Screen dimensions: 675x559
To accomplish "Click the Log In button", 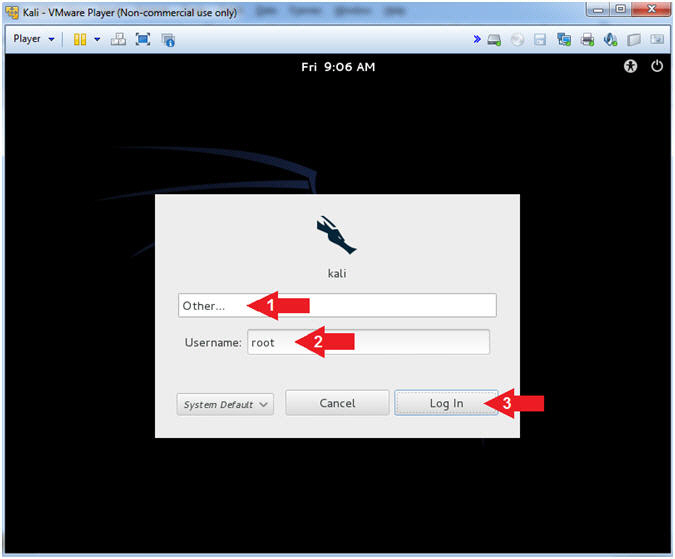I will 446,403.
